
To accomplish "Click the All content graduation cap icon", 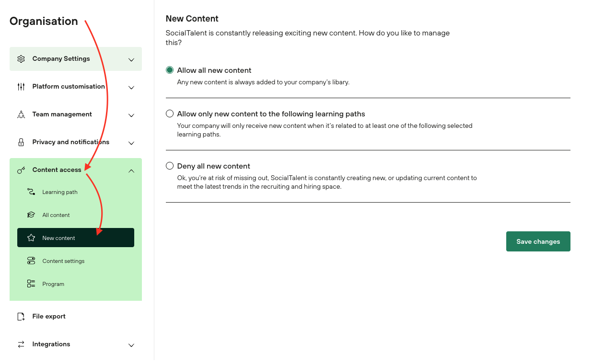I will pos(31,215).
